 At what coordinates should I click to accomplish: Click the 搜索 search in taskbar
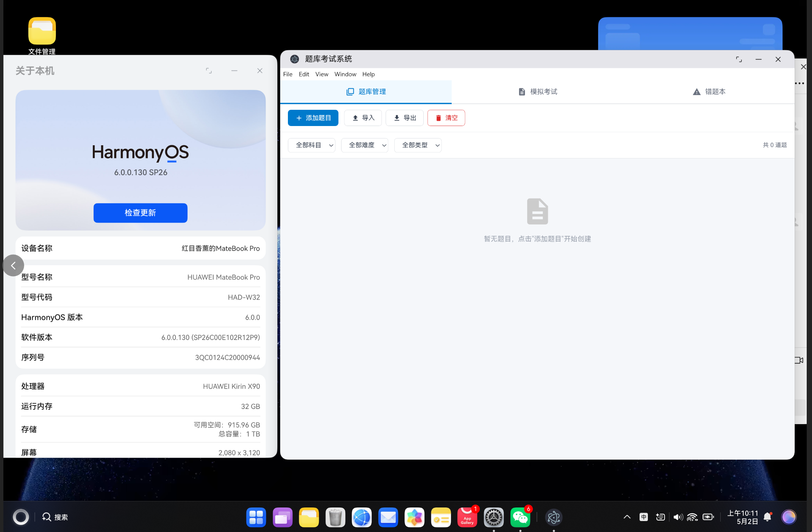(55, 517)
